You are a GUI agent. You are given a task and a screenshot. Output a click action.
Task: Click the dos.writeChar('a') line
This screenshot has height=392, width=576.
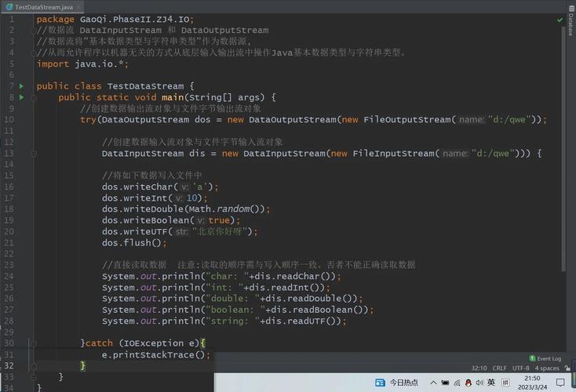pyautogui.click(x=160, y=187)
